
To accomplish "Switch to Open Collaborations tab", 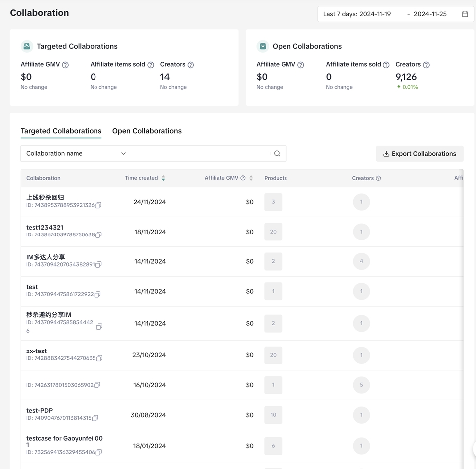I will (x=147, y=131).
